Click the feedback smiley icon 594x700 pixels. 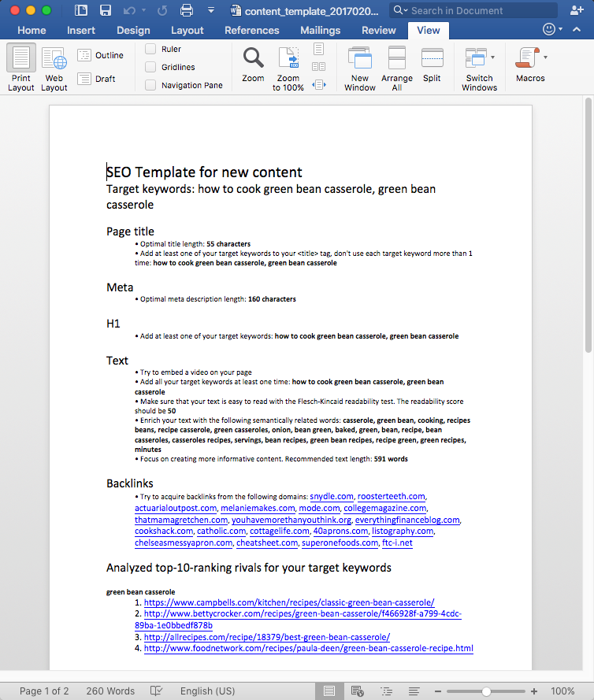(549, 29)
